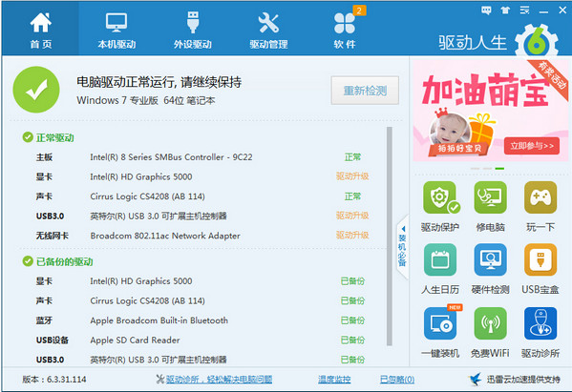
Task: Select backed-up 英特尔 USB 3.0 controller row
Action: [x=199, y=360]
